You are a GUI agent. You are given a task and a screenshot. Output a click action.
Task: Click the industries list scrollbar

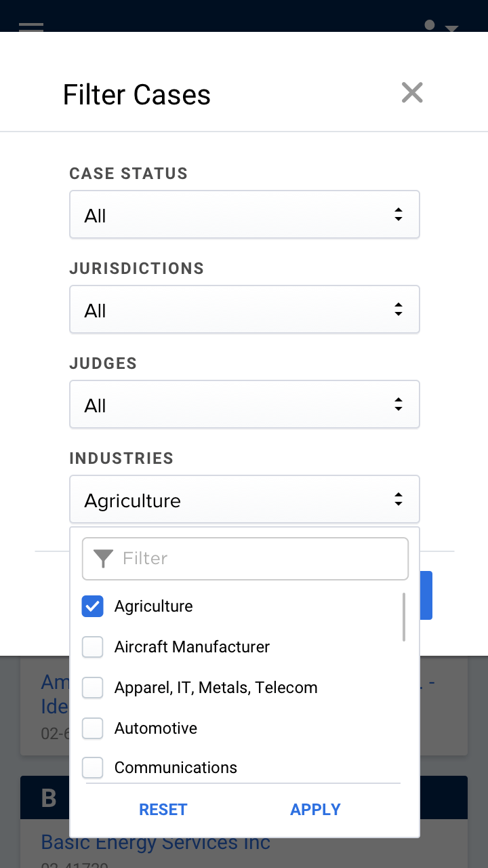click(x=404, y=617)
